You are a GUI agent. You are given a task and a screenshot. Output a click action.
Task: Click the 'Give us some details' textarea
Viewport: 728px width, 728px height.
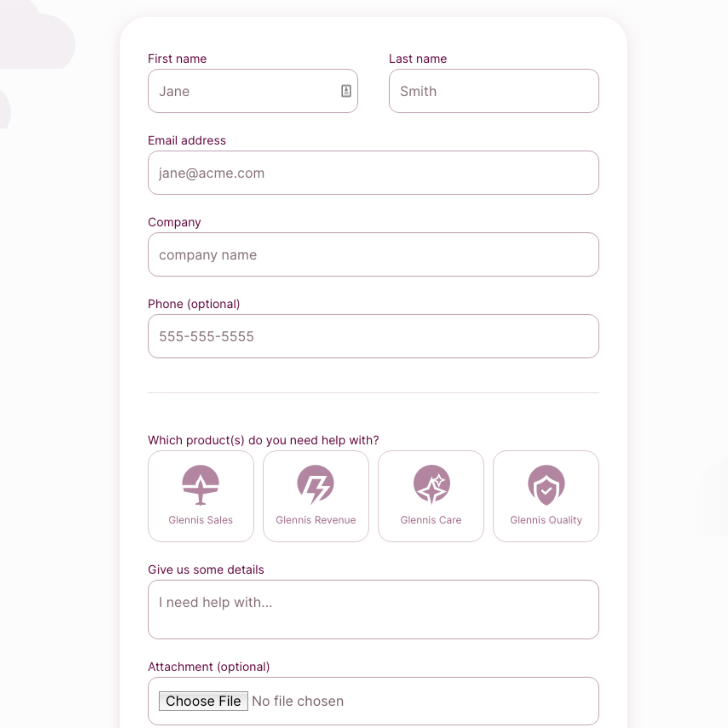[x=373, y=609]
